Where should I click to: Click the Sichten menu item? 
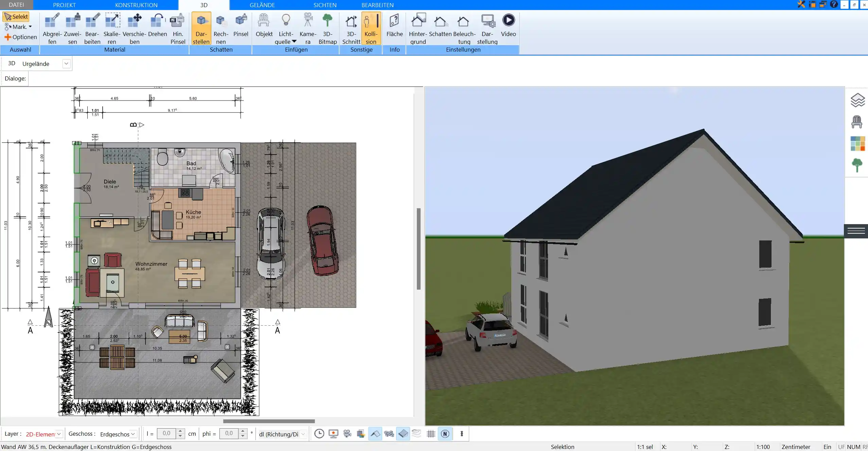point(325,5)
